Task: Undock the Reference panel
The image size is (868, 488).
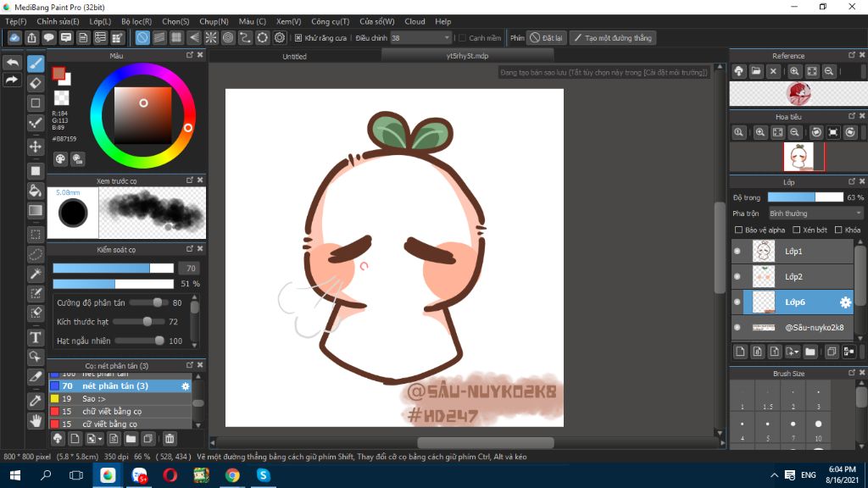Action: 852,55
